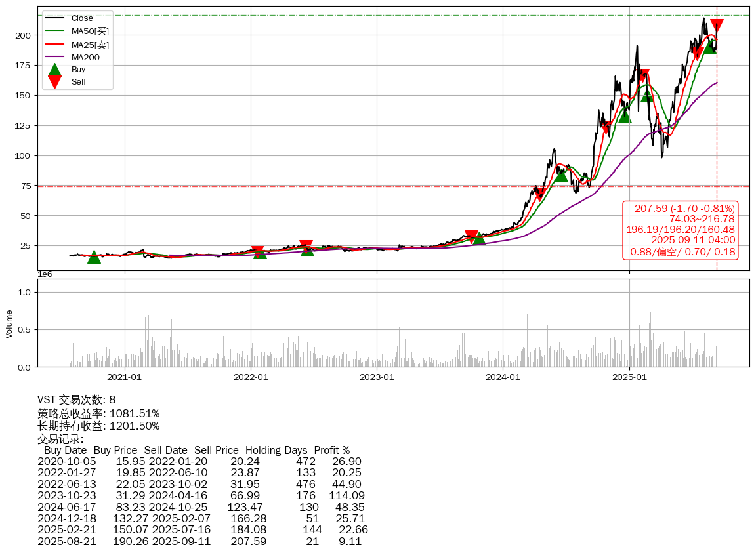Click the 策略总收益率 1081.51% text

98,413
